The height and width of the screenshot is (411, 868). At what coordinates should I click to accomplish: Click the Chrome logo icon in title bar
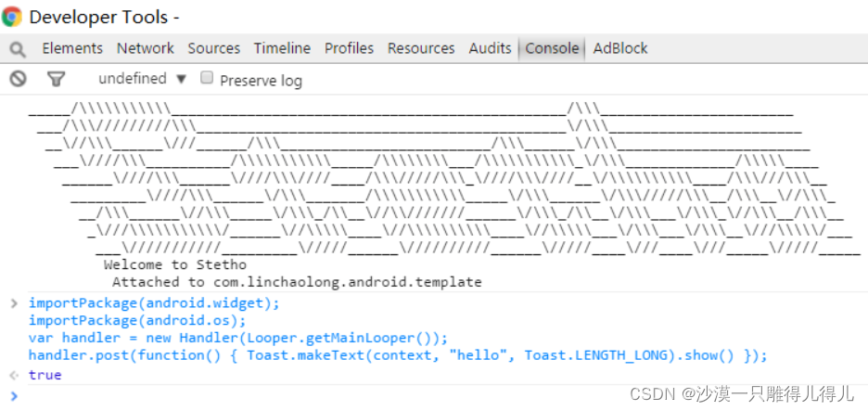click(x=12, y=17)
